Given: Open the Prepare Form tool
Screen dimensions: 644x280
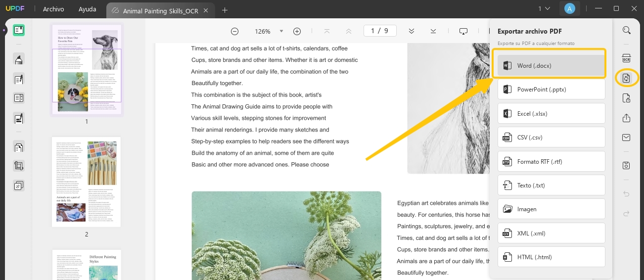Looking at the screenshot, I should pos(19,98).
